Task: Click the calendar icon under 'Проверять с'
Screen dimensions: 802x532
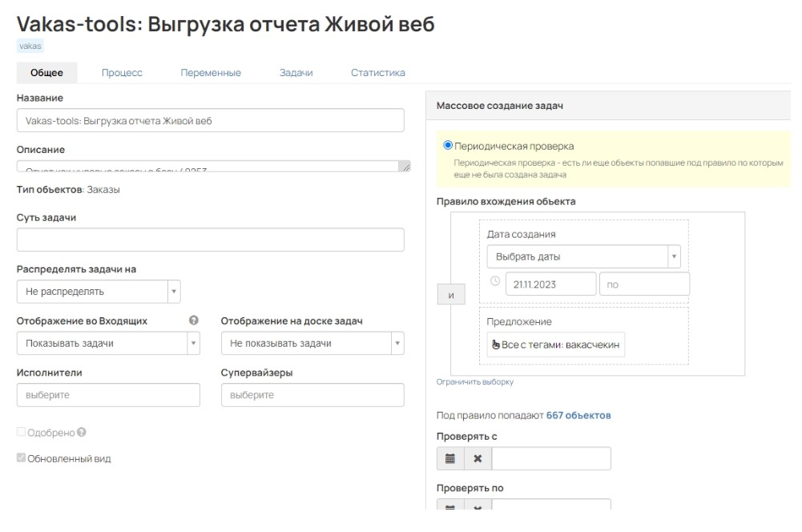Action: tap(450, 459)
